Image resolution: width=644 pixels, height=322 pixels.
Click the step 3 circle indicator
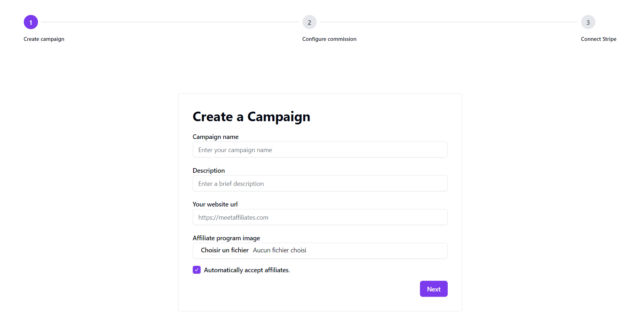[x=588, y=22]
